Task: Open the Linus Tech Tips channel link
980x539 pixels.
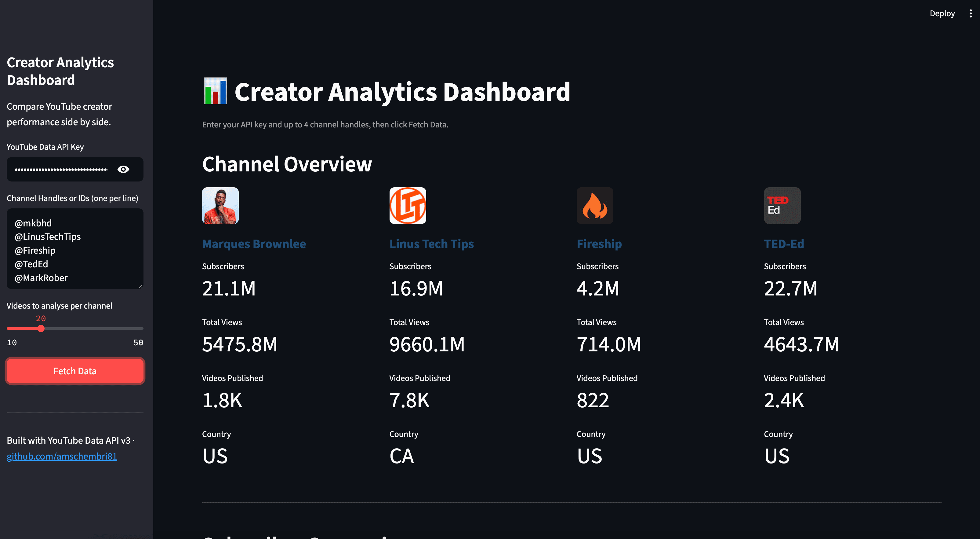Action: [x=431, y=244]
